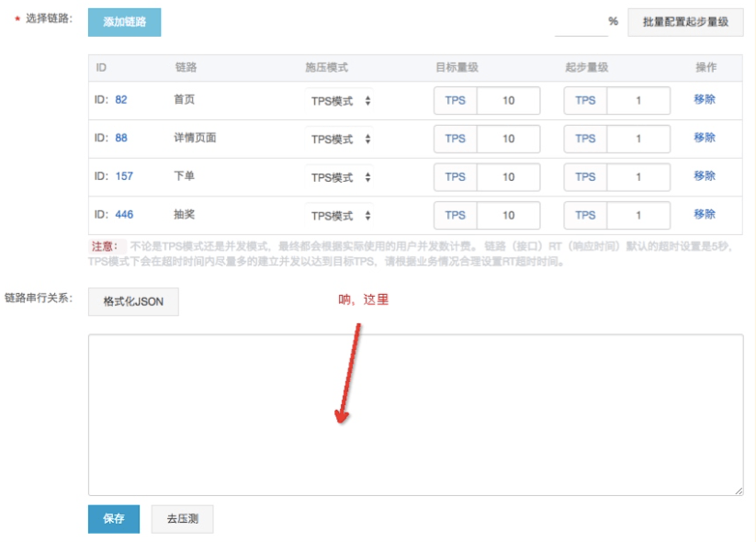Screen dimensions: 756x542
Task: Remove the 抽奖 link with 移除
Action: [x=705, y=214]
